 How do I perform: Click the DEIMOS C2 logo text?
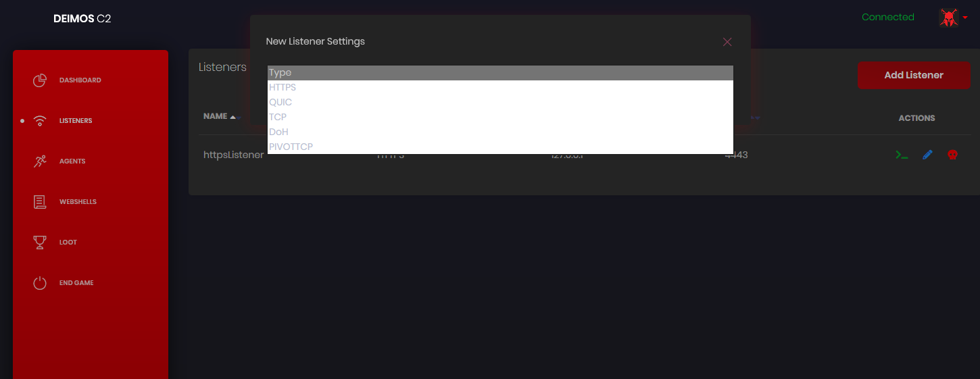pyautogui.click(x=82, y=19)
